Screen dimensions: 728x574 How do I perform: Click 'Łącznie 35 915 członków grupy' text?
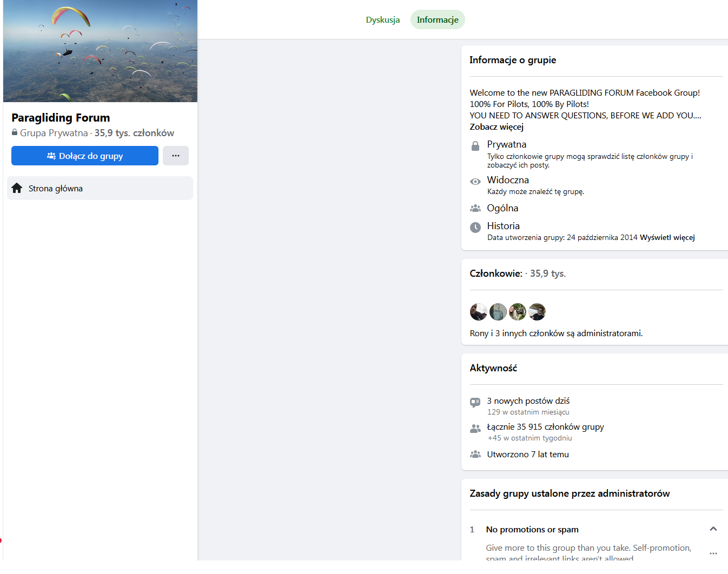point(546,427)
